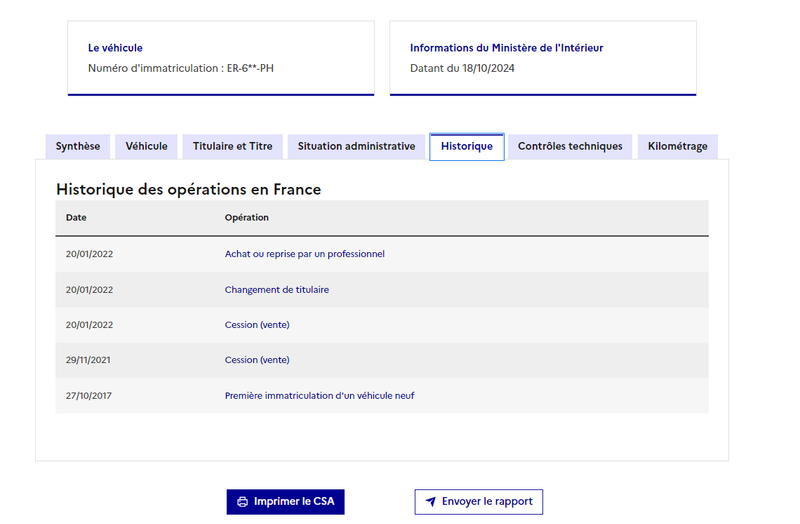Go to the Contrôles techniques tab

570,146
